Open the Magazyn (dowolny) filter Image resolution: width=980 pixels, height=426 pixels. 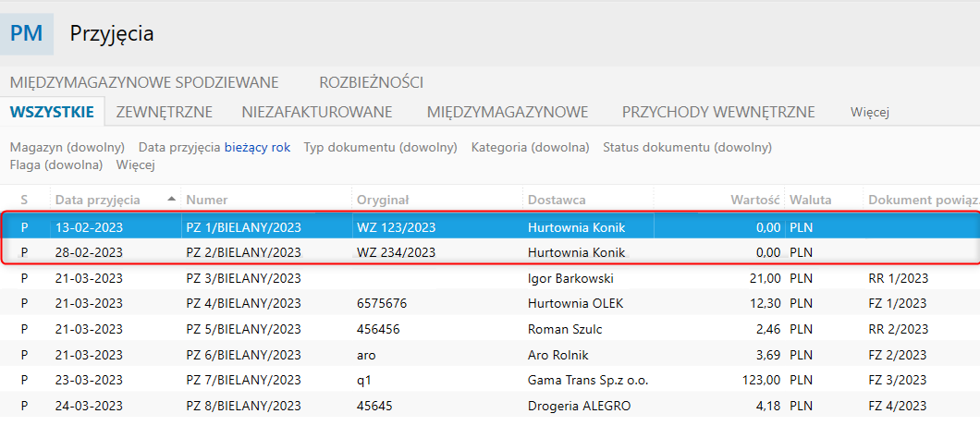point(67,148)
